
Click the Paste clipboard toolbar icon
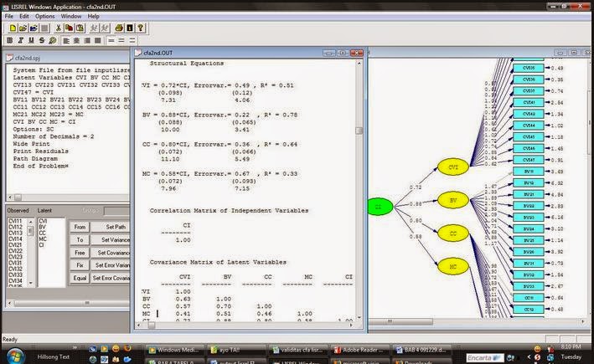[x=80, y=28]
